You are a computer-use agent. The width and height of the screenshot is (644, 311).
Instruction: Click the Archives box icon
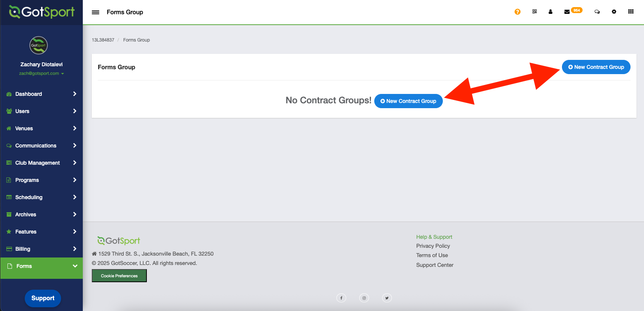coord(9,214)
